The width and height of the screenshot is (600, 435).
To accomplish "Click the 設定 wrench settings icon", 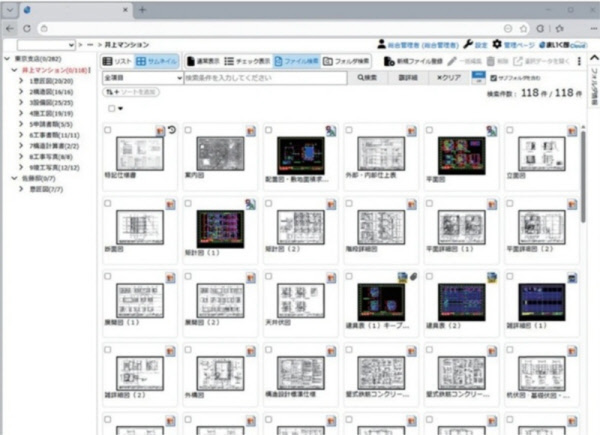I will (x=468, y=44).
